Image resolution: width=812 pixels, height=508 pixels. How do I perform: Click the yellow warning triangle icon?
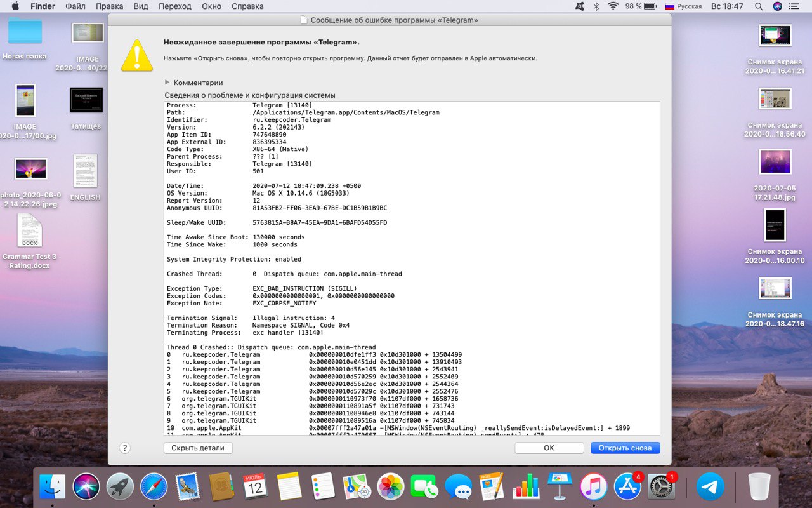click(x=137, y=55)
